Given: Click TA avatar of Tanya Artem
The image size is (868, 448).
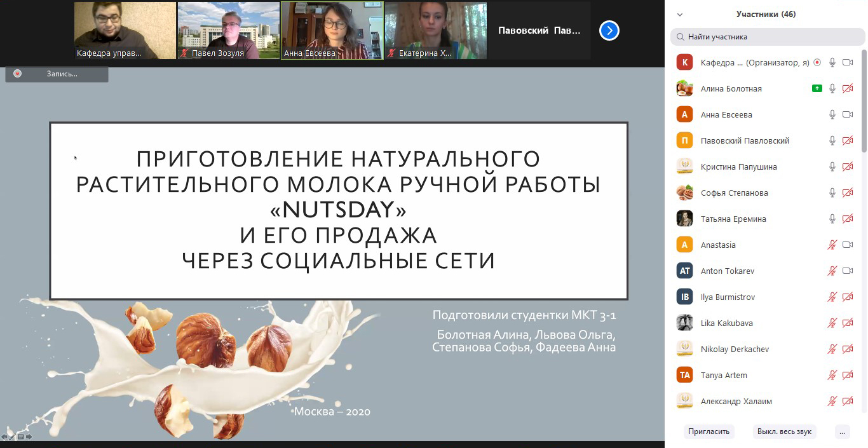Looking at the screenshot, I should [x=684, y=375].
